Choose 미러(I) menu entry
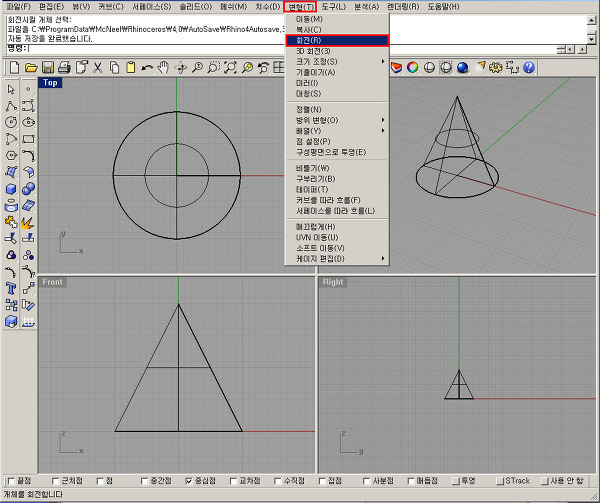The height and width of the screenshot is (503, 600). (x=337, y=83)
